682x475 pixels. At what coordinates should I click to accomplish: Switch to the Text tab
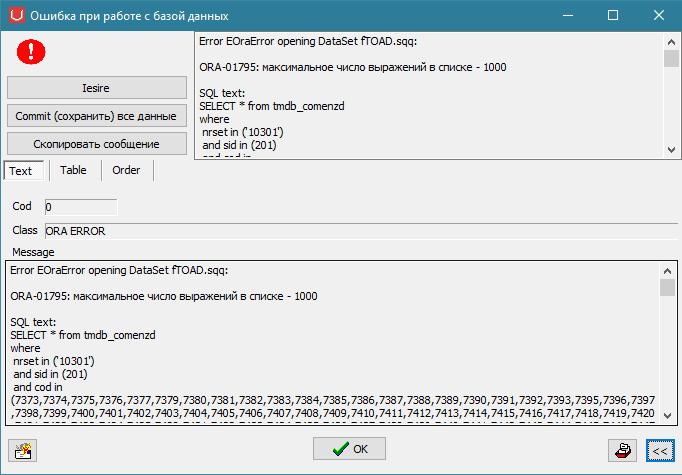tap(23, 171)
